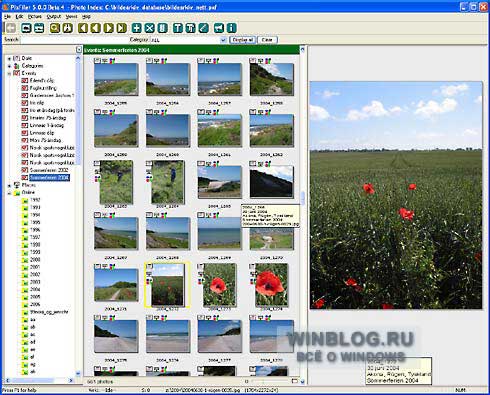Select the highlighted Sommerferien 2004 event

[49, 178]
